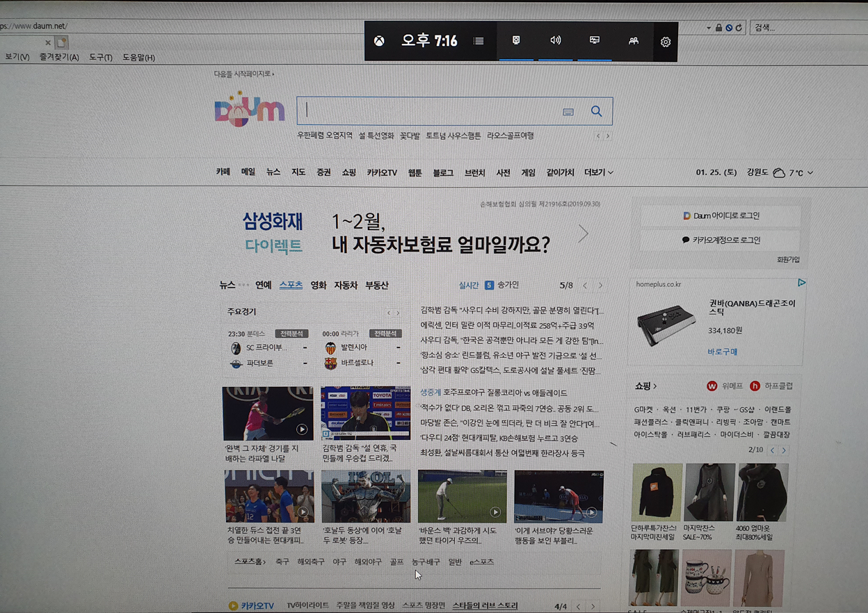Switch to the 영화 news tab
Image resolution: width=868 pixels, height=613 pixels.
[319, 285]
